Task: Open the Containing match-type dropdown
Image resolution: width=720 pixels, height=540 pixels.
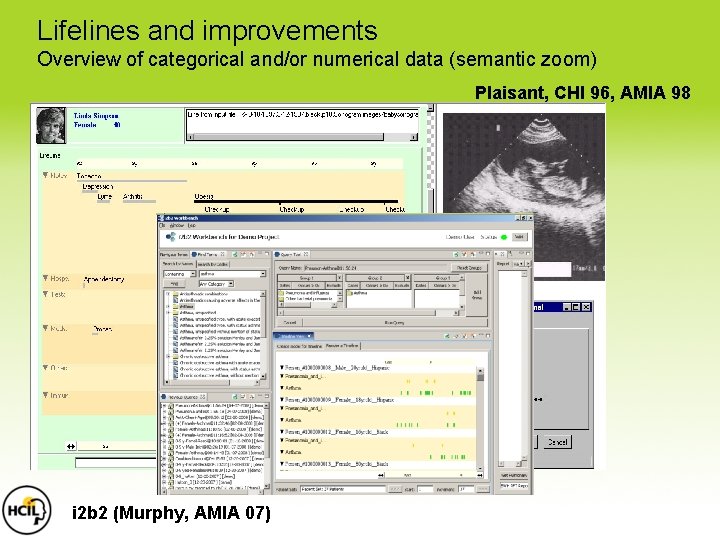Action: click(180, 274)
